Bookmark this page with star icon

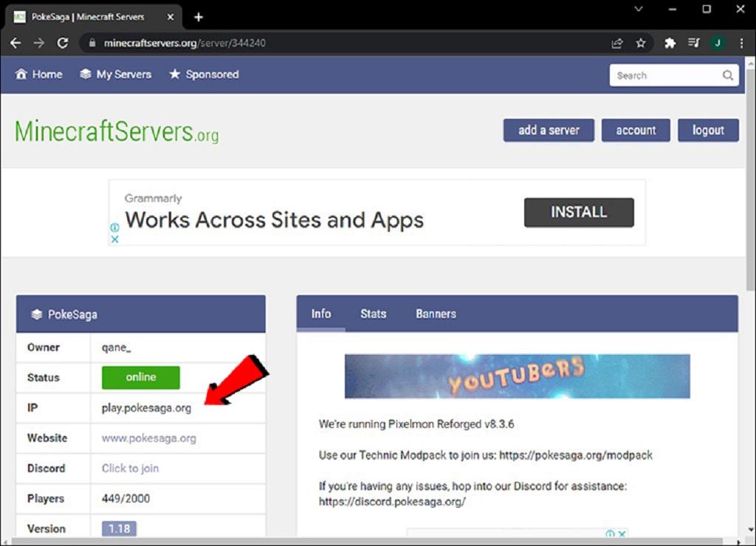click(x=640, y=44)
